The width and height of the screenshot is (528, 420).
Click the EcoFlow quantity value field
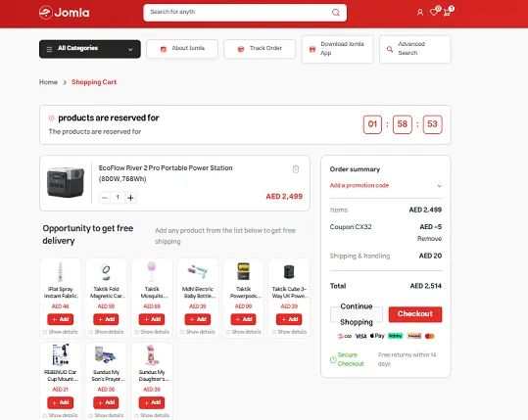click(x=118, y=198)
